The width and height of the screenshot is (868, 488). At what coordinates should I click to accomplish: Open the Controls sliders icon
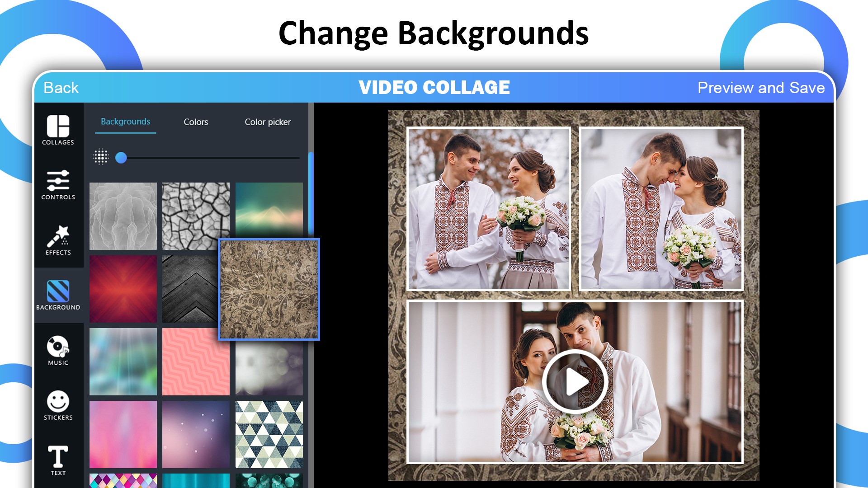58,184
